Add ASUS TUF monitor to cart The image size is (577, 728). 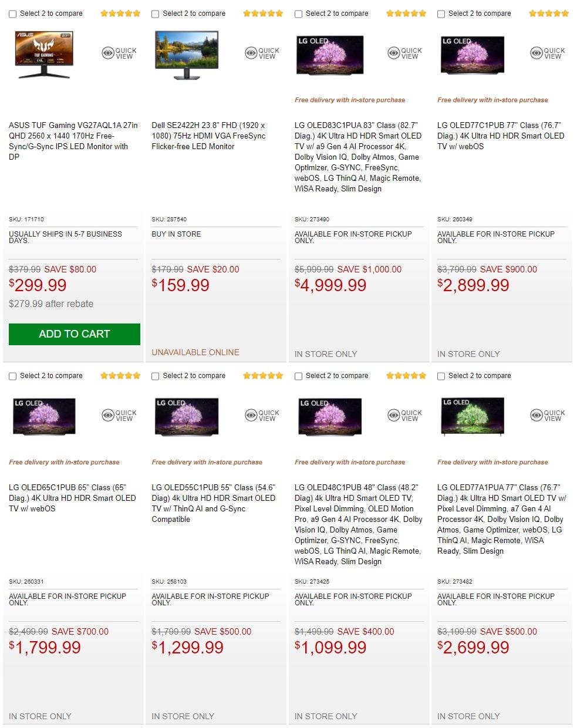tap(75, 334)
